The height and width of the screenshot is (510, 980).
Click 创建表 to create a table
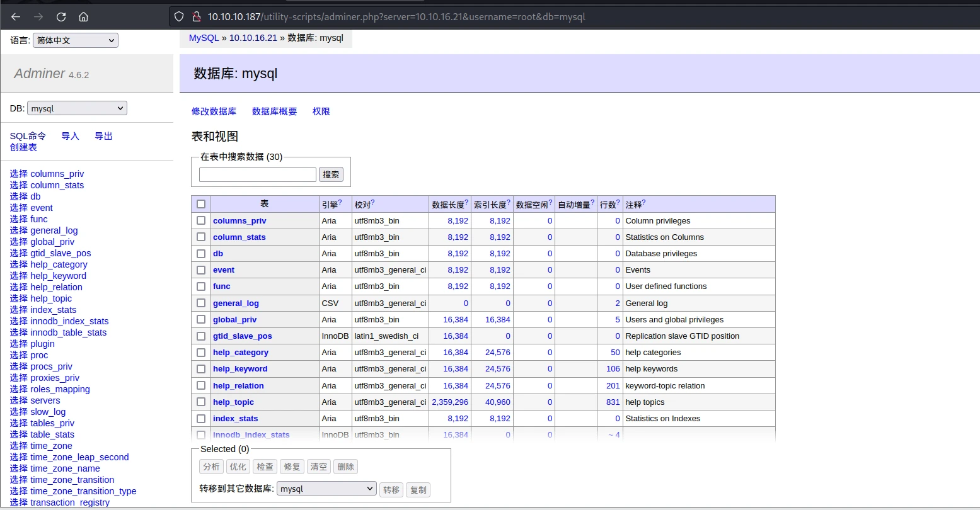[x=23, y=147]
